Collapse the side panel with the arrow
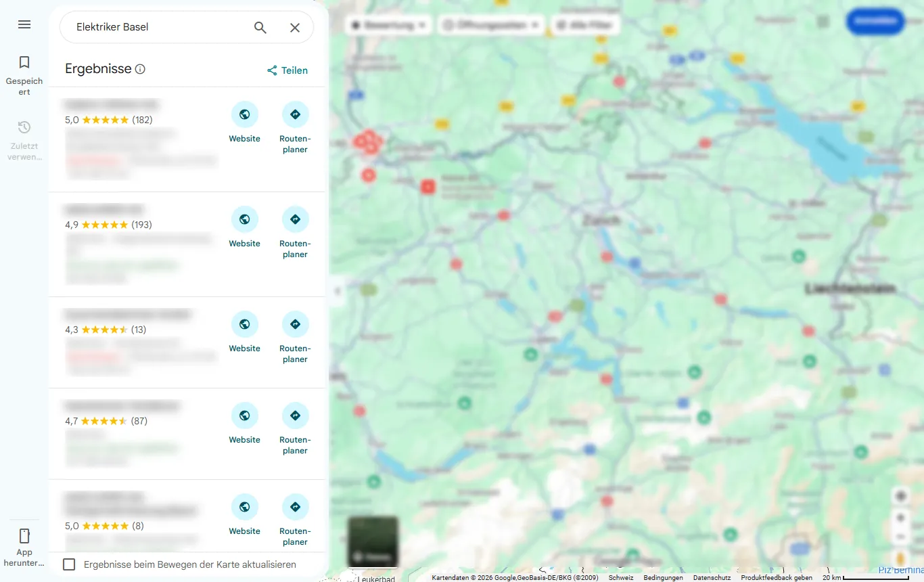924x582 pixels. (x=337, y=291)
